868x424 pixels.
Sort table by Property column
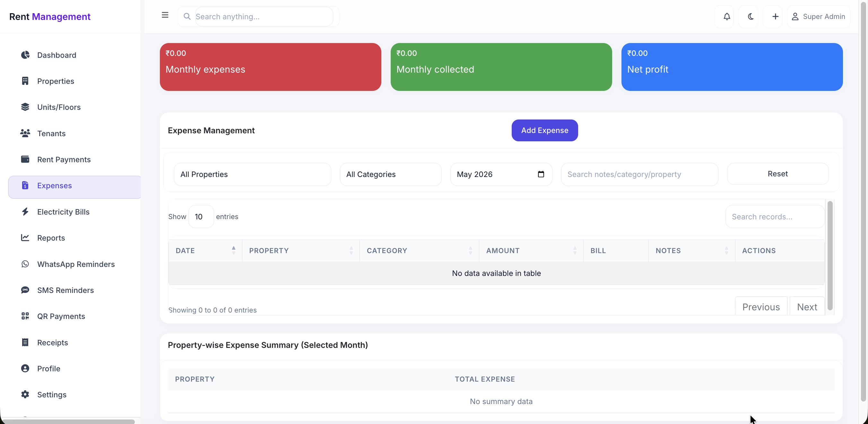(300, 251)
